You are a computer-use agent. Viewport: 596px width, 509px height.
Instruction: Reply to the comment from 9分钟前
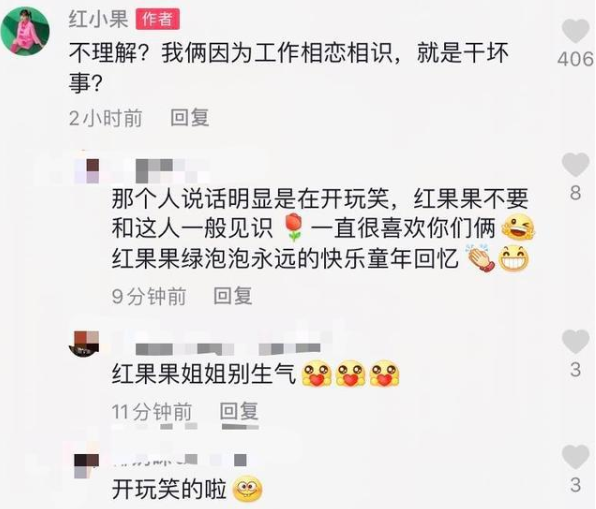[233, 296]
